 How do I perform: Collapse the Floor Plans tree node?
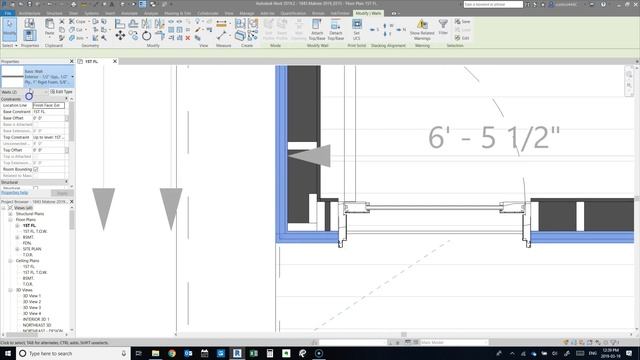tap(11, 220)
